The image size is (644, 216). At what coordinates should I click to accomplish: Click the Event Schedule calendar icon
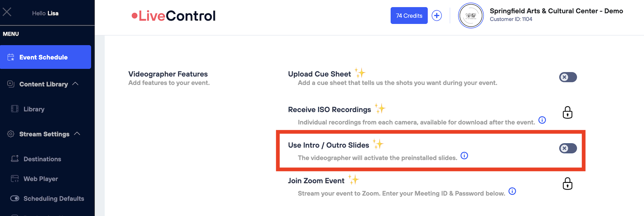pyautogui.click(x=11, y=57)
